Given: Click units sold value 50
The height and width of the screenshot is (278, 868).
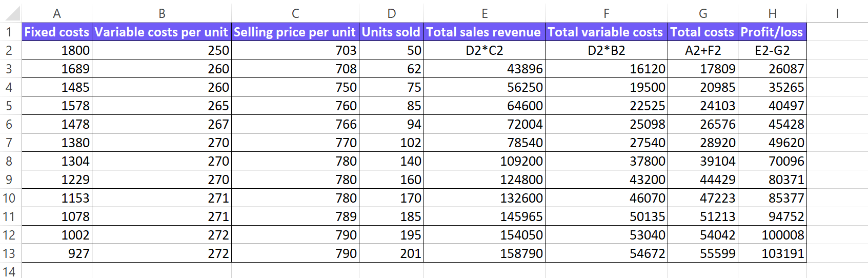Looking at the screenshot, I should [x=392, y=50].
